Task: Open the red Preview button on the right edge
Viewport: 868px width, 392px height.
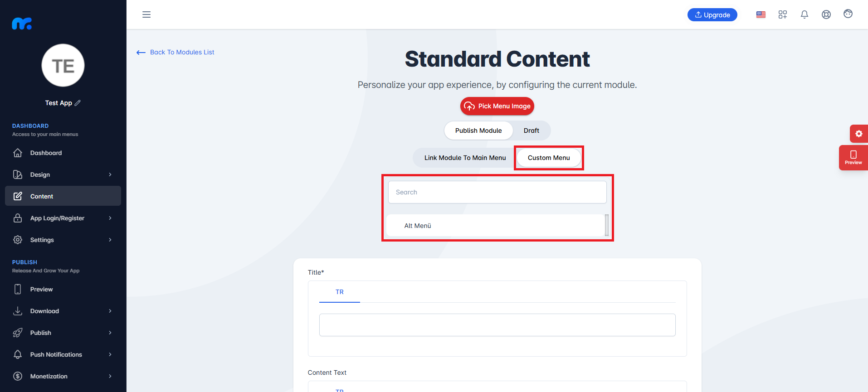Action: point(853,158)
